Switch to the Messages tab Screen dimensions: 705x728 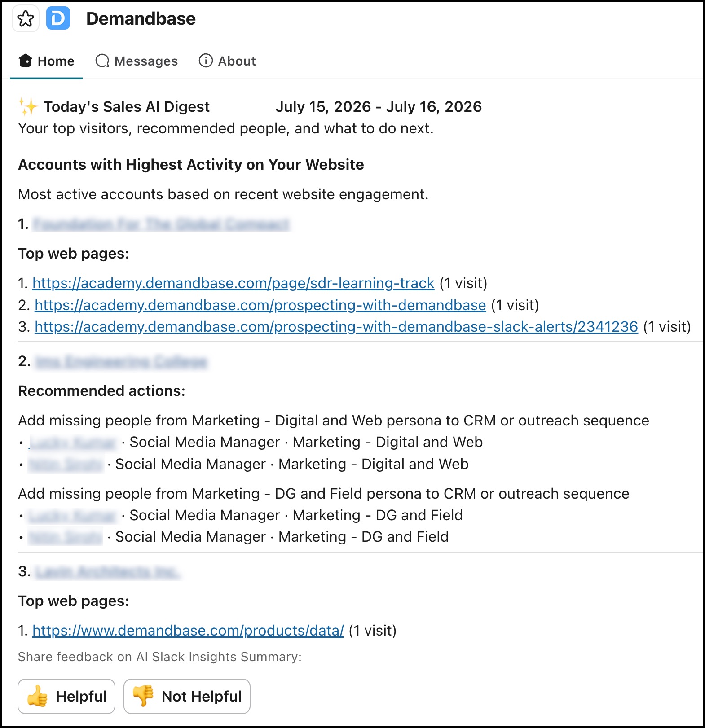(x=137, y=61)
